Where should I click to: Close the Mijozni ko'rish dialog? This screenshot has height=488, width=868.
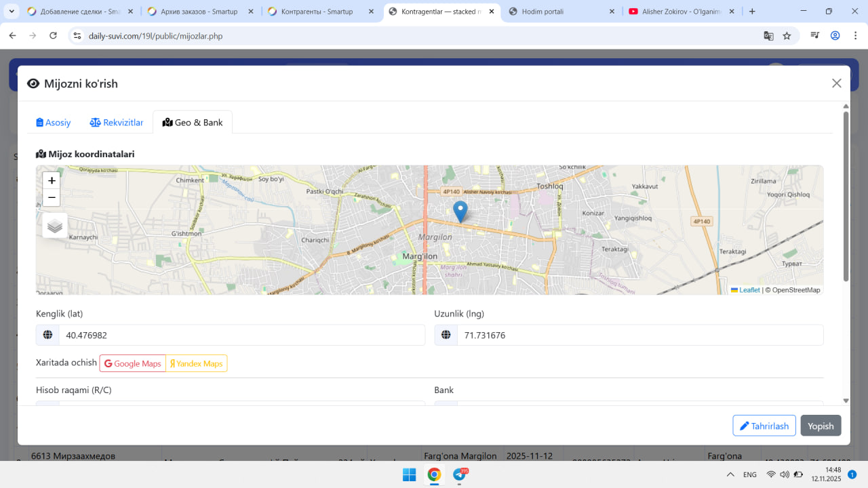(x=836, y=83)
